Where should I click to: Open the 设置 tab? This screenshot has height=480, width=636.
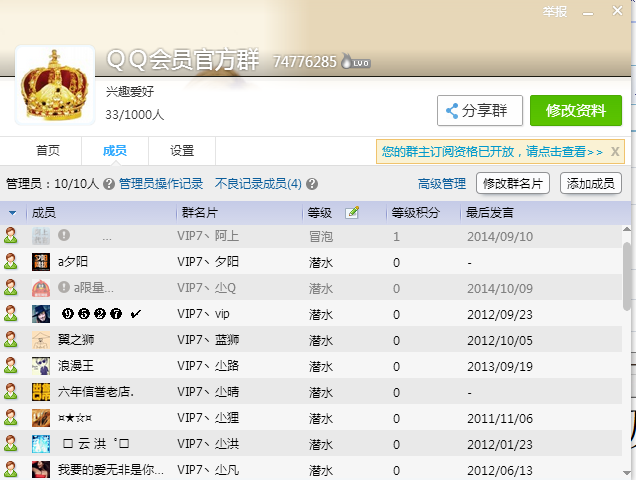(x=182, y=151)
